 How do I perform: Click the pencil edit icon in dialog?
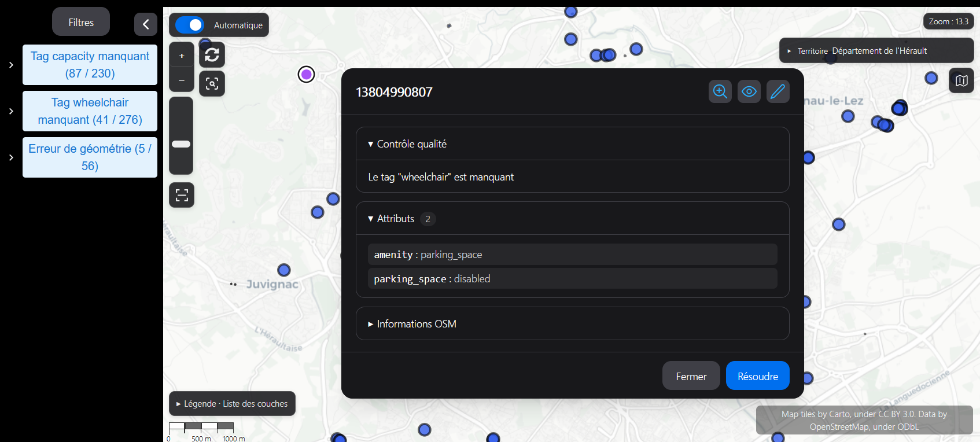coord(778,91)
